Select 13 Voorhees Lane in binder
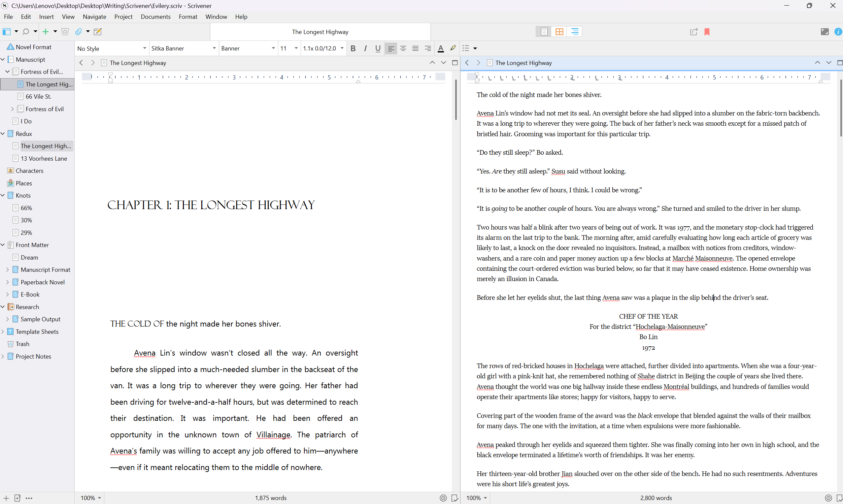The height and width of the screenshot is (504, 843). (44, 158)
